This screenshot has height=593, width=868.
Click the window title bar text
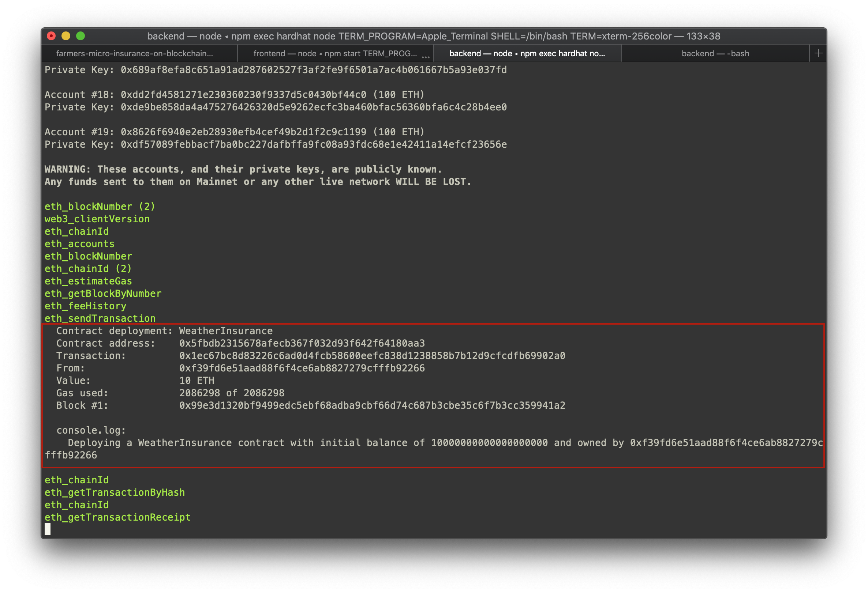click(433, 36)
